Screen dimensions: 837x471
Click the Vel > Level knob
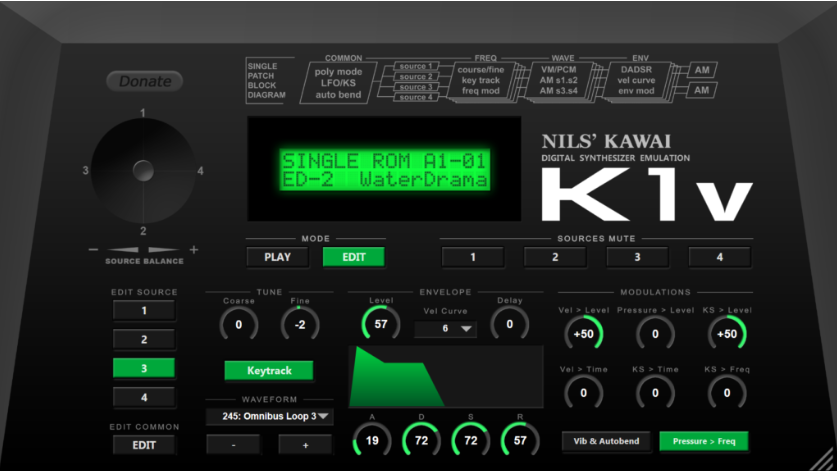coord(583,334)
